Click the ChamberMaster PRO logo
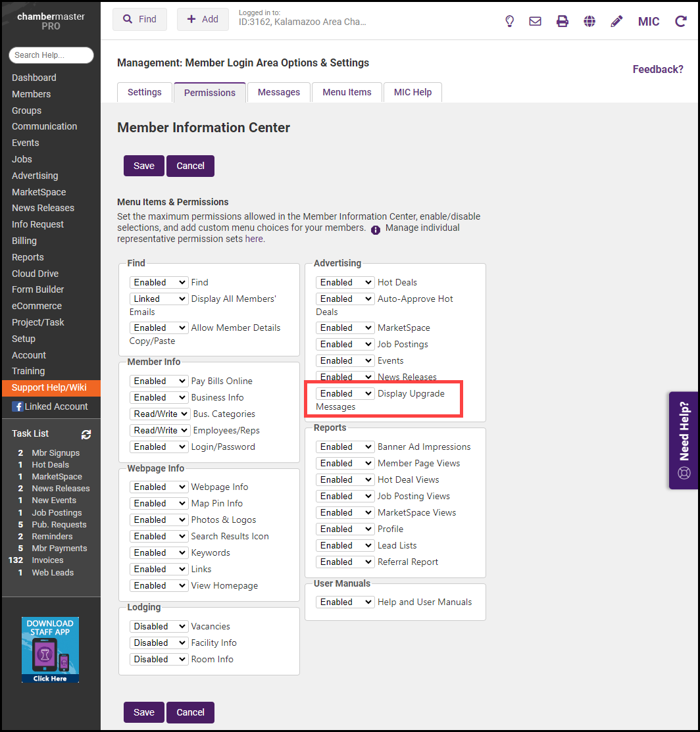Image resolution: width=700 pixels, height=732 pixels. pyautogui.click(x=51, y=21)
